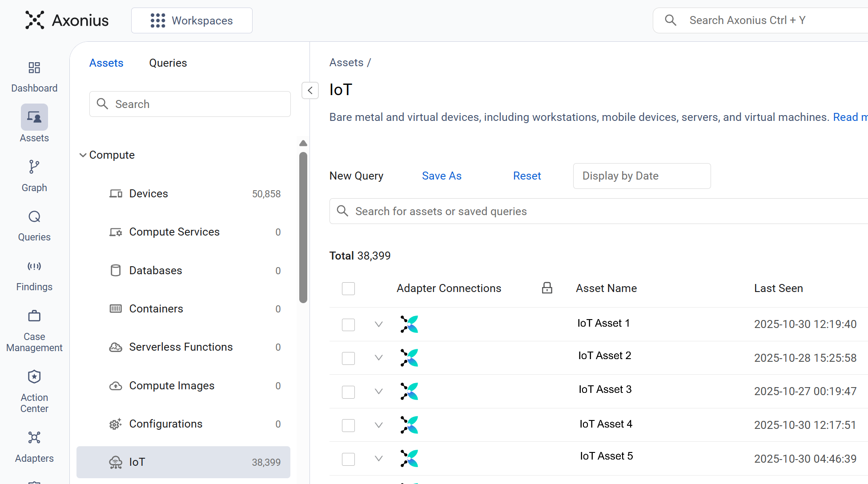868x484 pixels.
Task: Click Reset to clear the query
Action: (x=526, y=176)
